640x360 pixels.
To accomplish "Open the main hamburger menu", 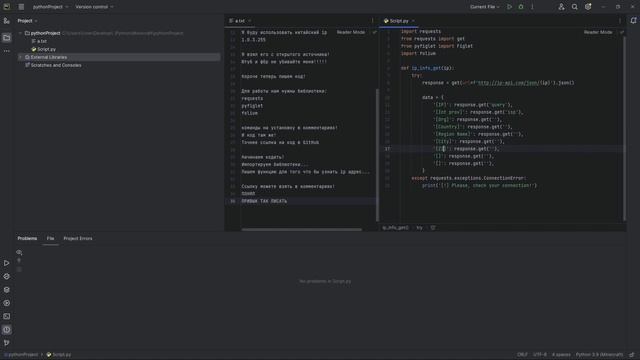I will pyautogui.click(x=21, y=7).
